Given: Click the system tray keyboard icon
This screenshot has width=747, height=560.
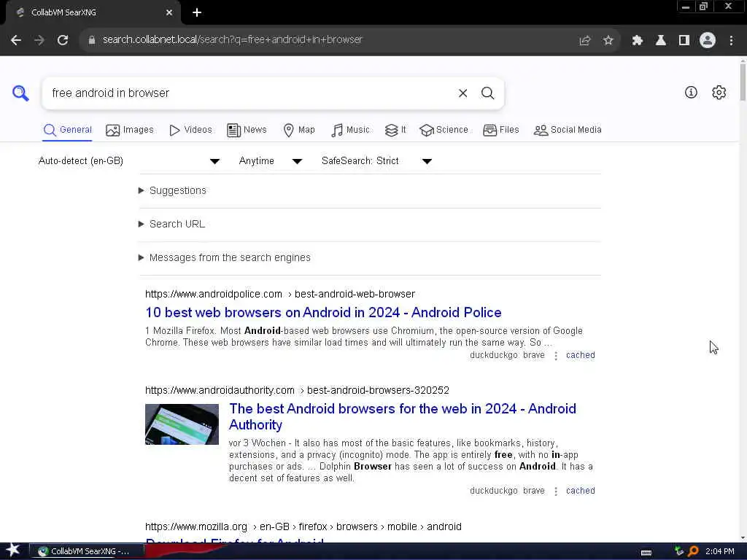Looking at the screenshot, I should click(646, 552).
